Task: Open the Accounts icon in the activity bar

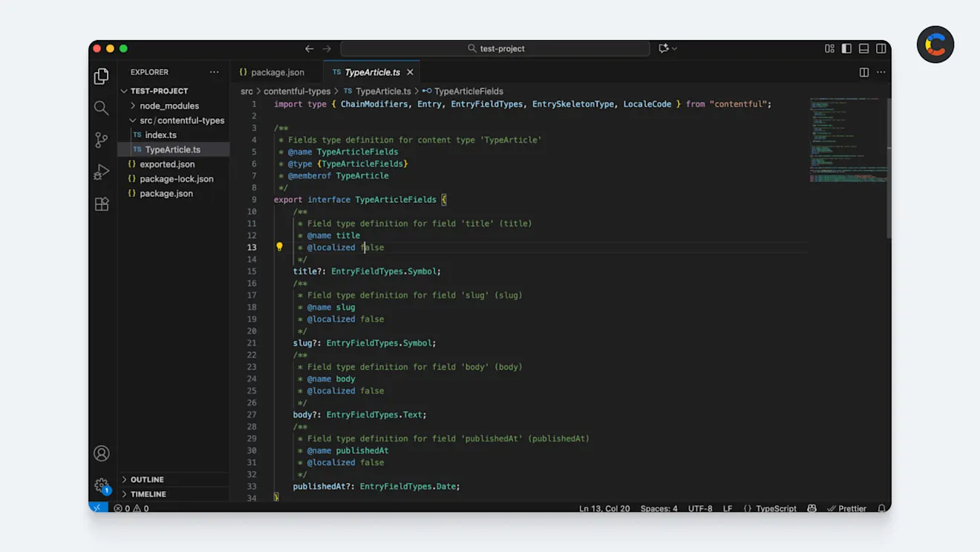Action: point(101,453)
